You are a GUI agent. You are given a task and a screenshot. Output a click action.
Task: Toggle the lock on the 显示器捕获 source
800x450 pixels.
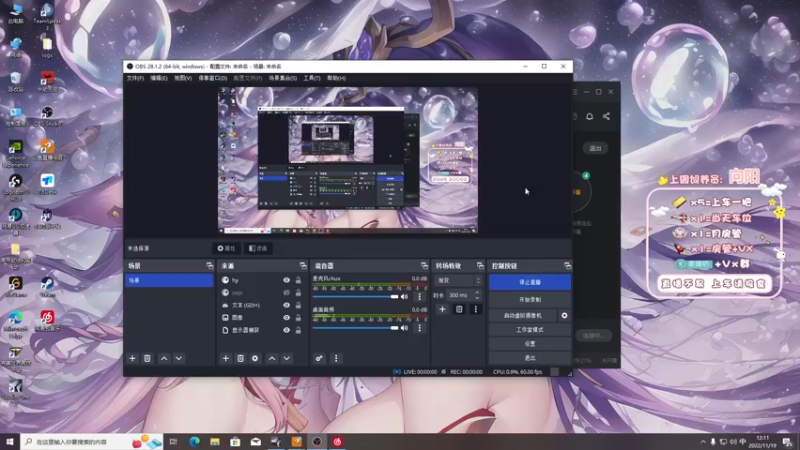tap(298, 330)
